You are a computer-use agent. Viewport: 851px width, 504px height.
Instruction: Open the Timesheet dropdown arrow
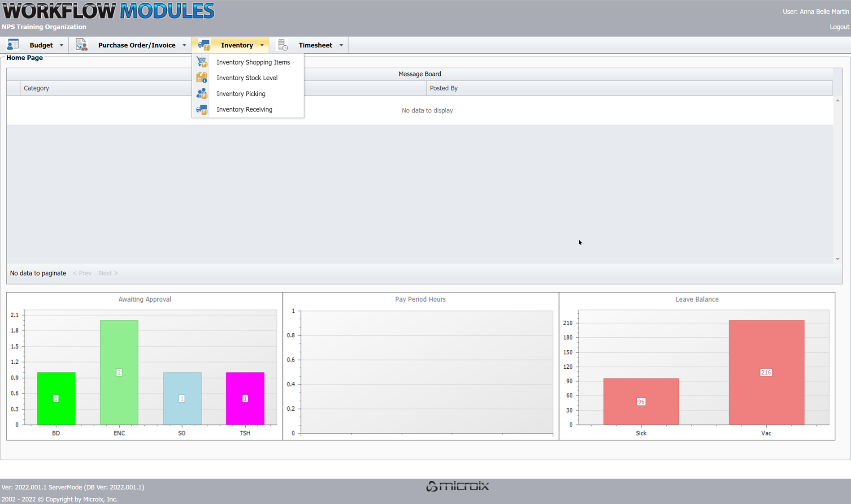[x=341, y=45]
